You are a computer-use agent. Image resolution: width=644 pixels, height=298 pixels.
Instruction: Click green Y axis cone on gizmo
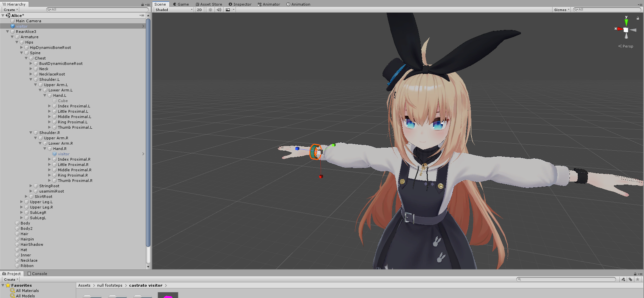tap(626, 22)
